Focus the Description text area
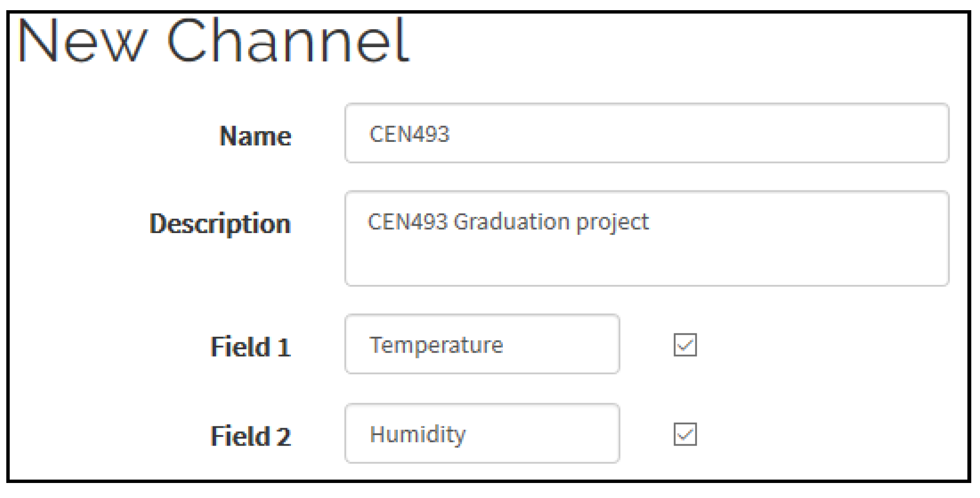 646,238
